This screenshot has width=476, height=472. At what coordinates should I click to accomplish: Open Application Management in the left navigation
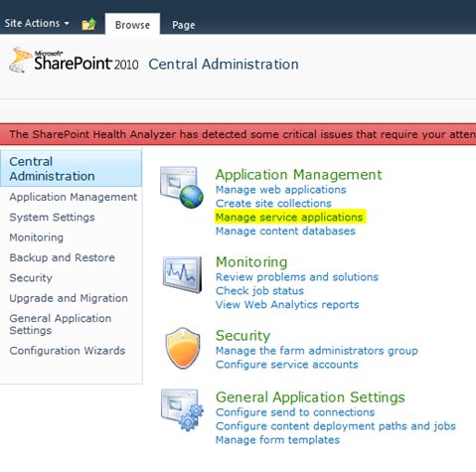(x=74, y=197)
